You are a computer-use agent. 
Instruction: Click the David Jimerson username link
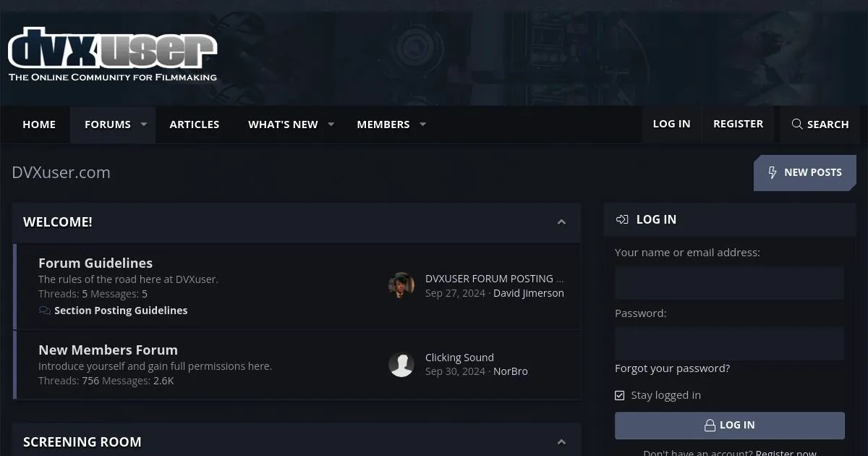[529, 293]
